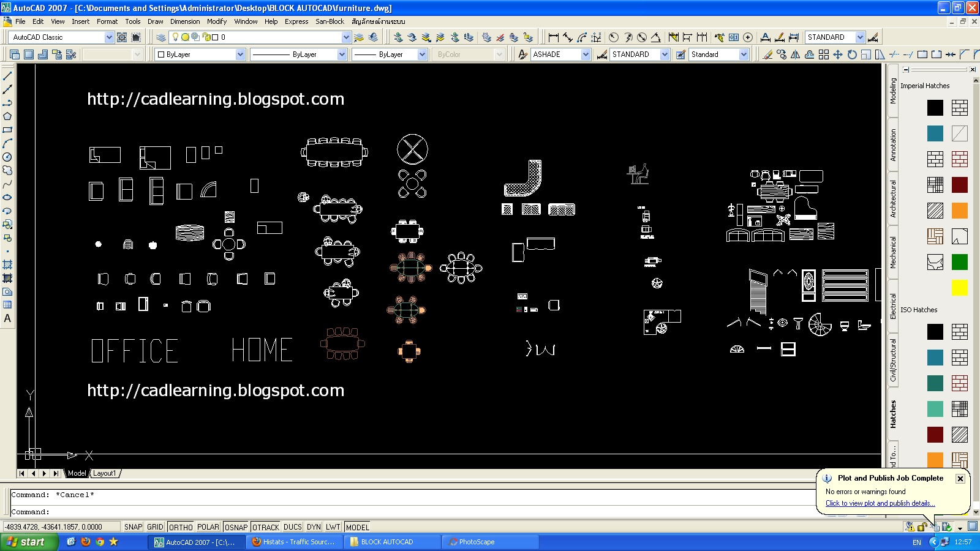Screen dimensions: 980x551
Task: Select the Erase modify tool
Action: click(767, 54)
